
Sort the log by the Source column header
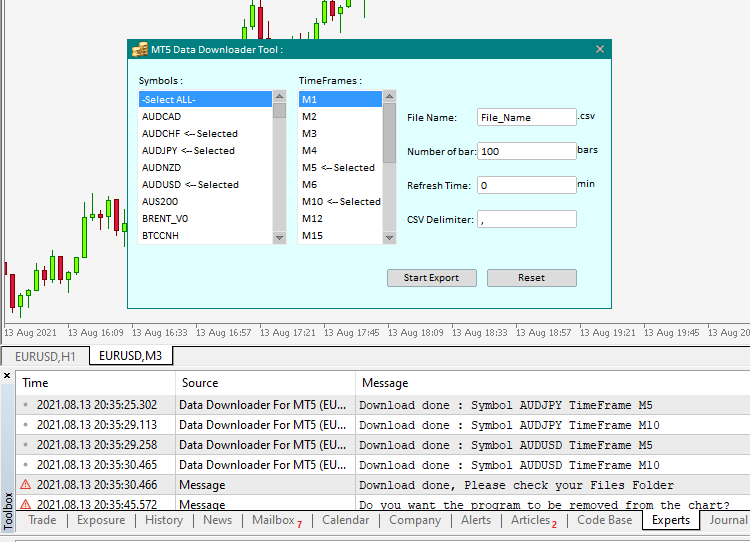265,383
